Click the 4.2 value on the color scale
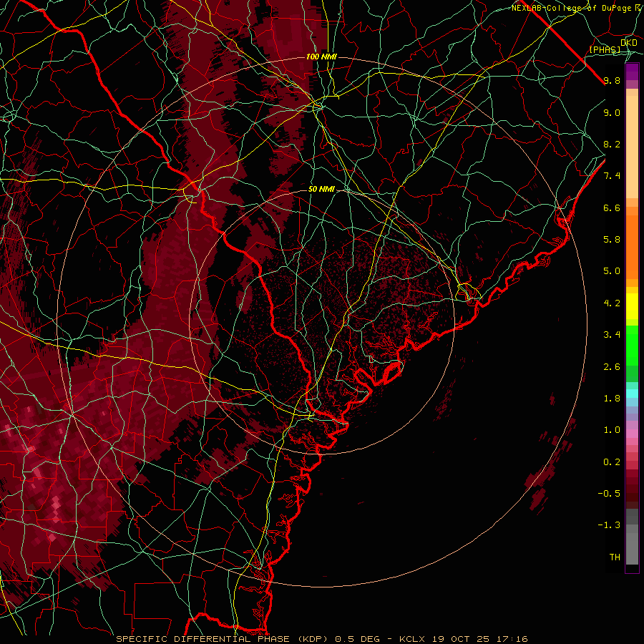This screenshot has width=644, height=644. pos(612,303)
